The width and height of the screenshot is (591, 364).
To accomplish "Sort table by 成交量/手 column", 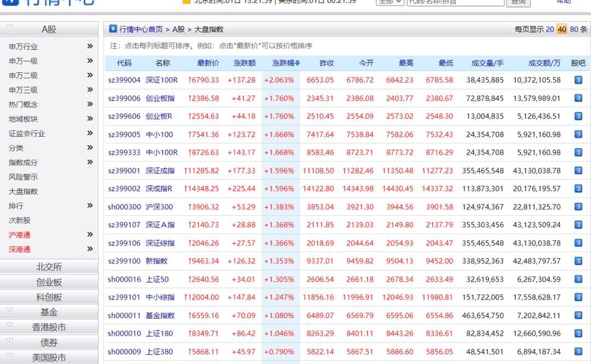I will click(x=488, y=63).
